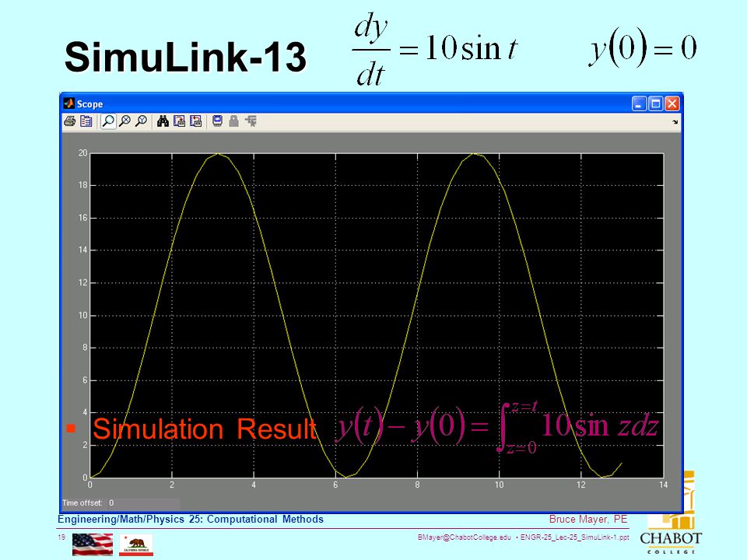Select the Zoom tool magnifier
Screen dimensions: 747x560
(108, 121)
